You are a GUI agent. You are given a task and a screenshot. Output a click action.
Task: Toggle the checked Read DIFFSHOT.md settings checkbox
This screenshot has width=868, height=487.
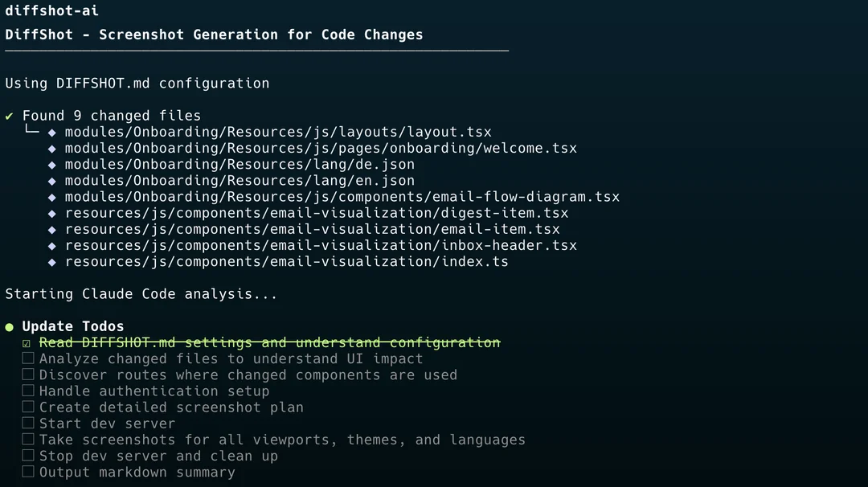[27, 343]
